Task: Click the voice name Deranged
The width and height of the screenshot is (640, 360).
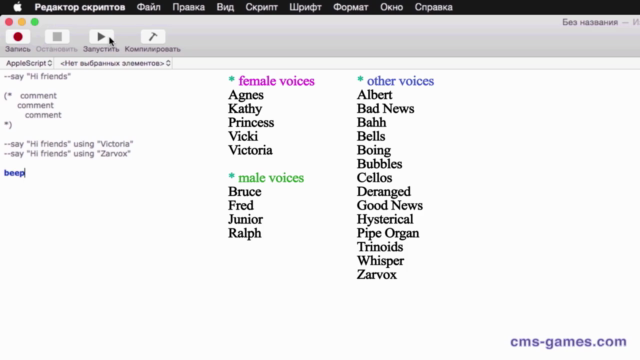Action: (x=384, y=192)
